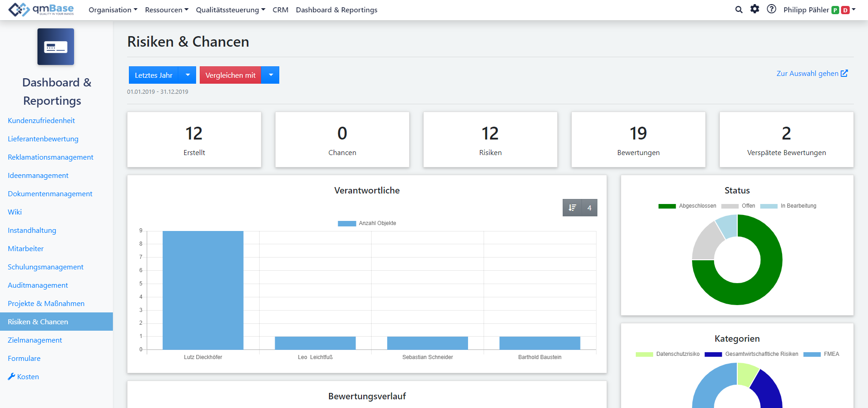Image resolution: width=868 pixels, height=408 pixels.
Task: Expand the Ressourcen menu
Action: (x=167, y=10)
